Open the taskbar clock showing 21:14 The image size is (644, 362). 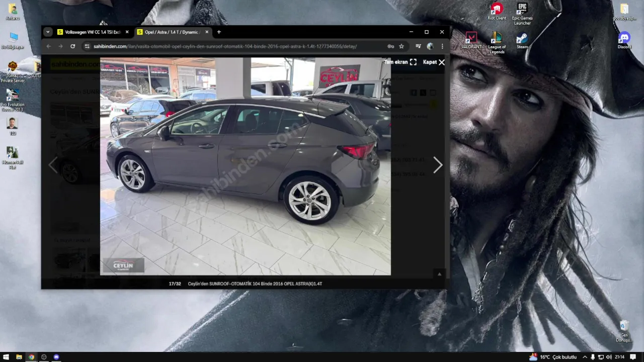(619, 357)
